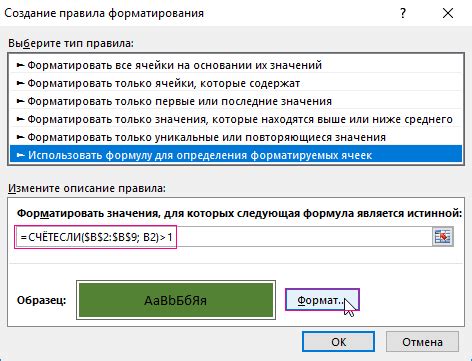The height and width of the screenshot is (361, 472).
Task: Click 'Форматировать значения, для которых...' heading
Action: (240, 213)
